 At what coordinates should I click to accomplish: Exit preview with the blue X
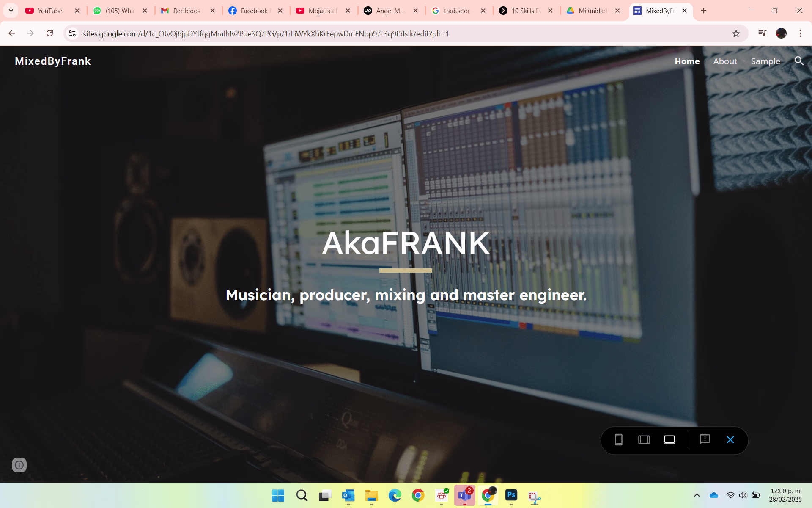point(730,440)
